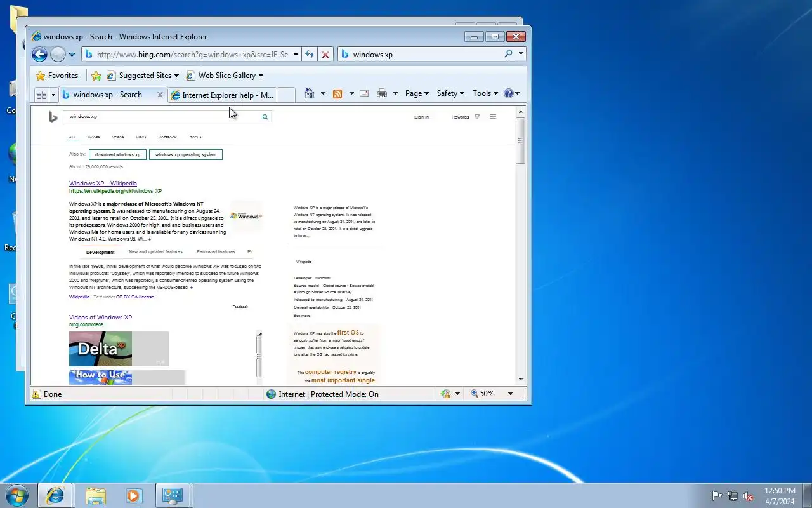Select the VIDEOS results tab

pos(118,137)
